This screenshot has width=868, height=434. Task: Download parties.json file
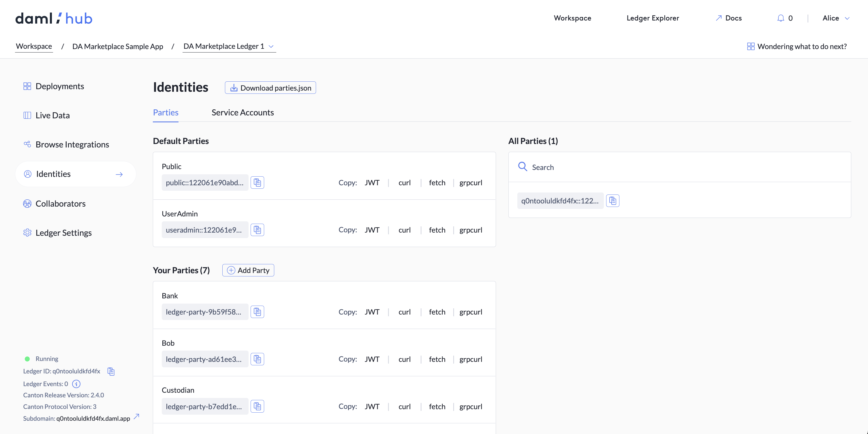coord(270,87)
